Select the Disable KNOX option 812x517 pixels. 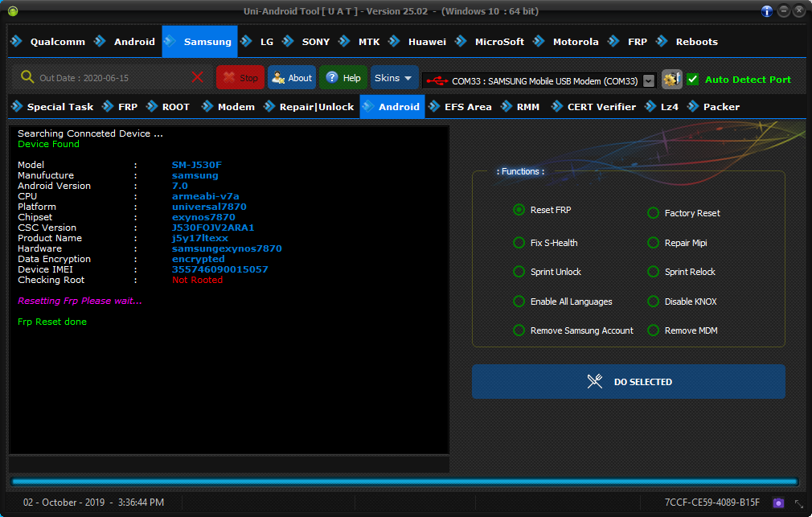(654, 302)
